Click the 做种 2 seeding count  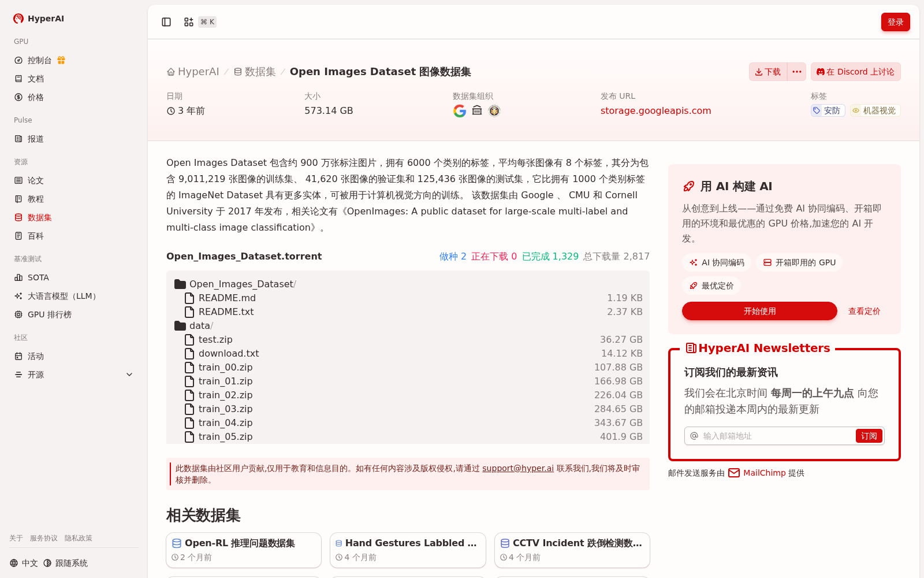click(x=453, y=257)
